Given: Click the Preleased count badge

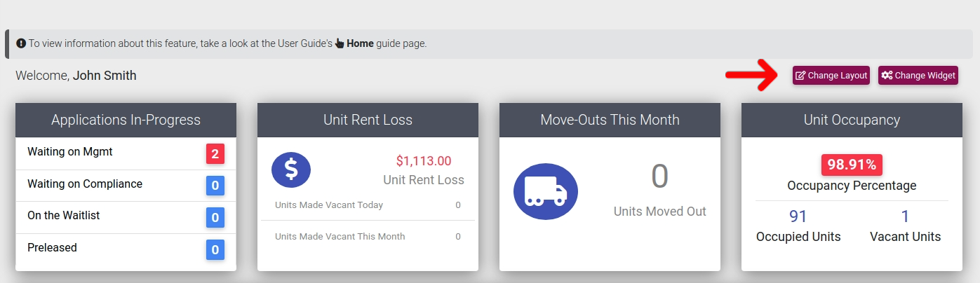Looking at the screenshot, I should tap(215, 249).
